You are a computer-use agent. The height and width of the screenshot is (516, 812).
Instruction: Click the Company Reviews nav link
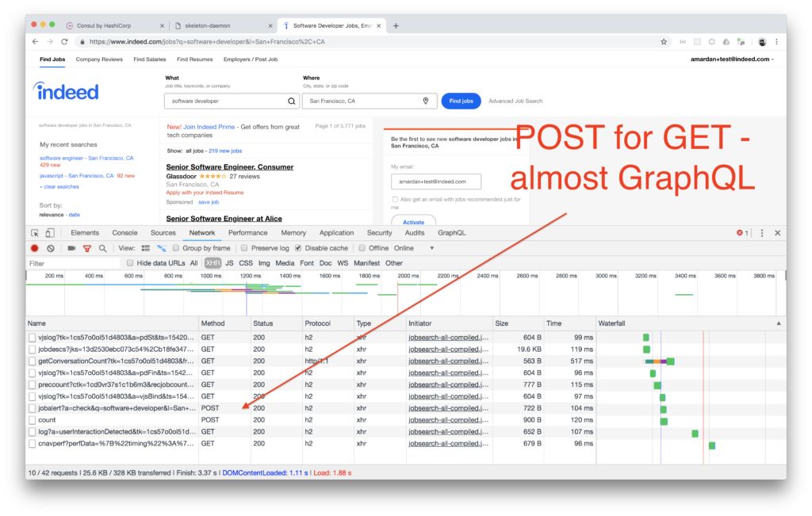point(99,59)
